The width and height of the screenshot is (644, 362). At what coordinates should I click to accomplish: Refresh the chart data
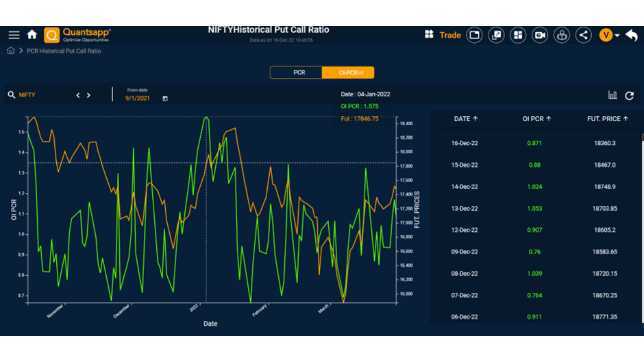click(x=629, y=96)
